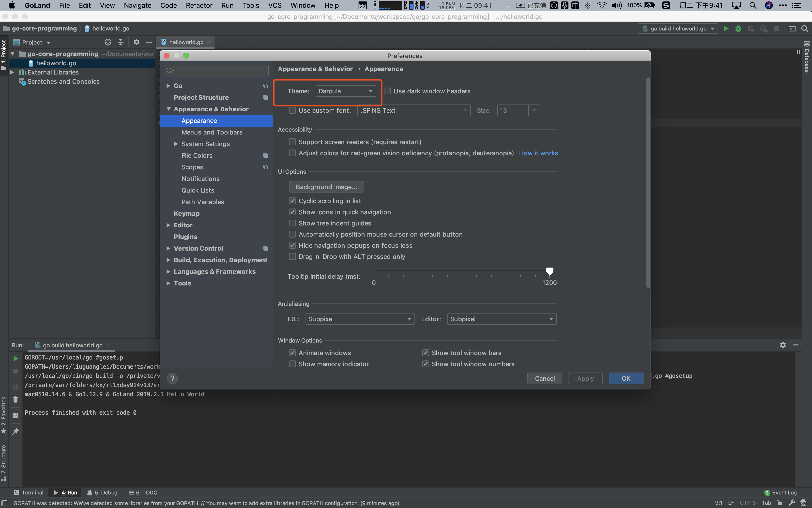Expand the Editor settings category
812x508 pixels.
click(168, 225)
